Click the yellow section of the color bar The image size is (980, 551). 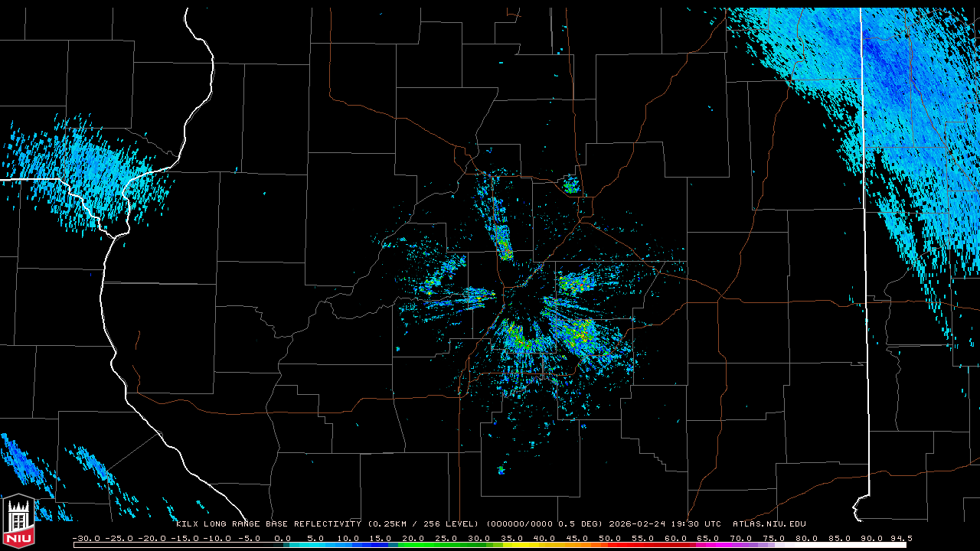[528, 545]
